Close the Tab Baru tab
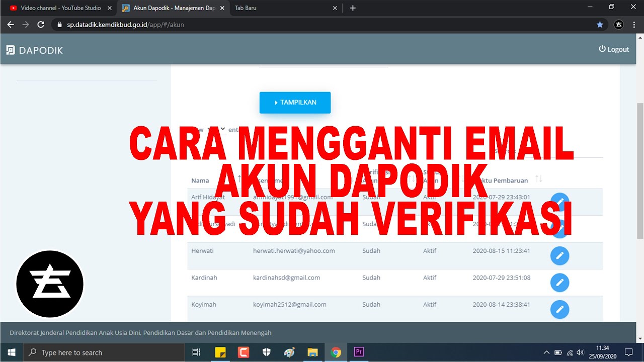The width and height of the screenshot is (644, 362). click(335, 8)
